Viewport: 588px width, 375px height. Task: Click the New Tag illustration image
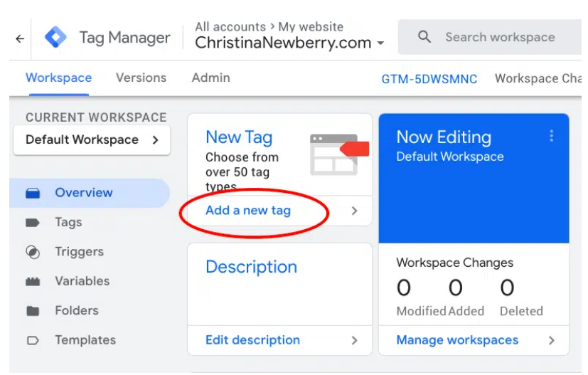click(339, 154)
